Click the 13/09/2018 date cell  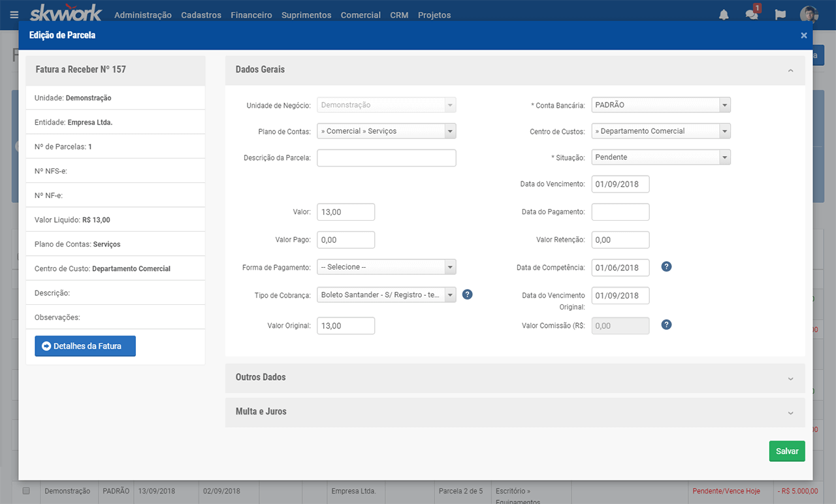point(157,491)
